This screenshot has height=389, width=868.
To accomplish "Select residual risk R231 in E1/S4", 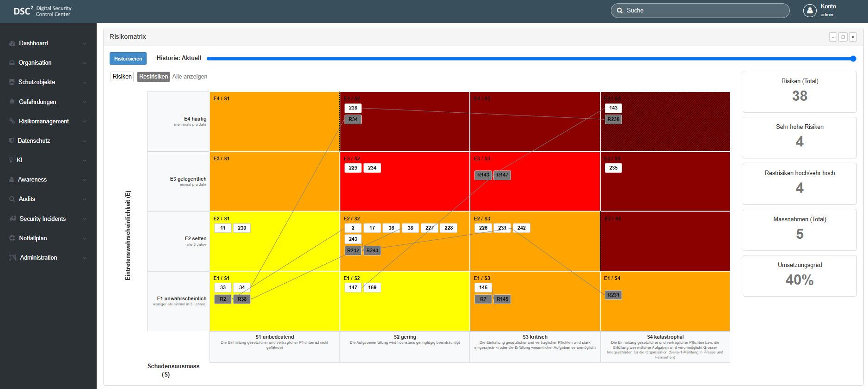I will point(613,295).
